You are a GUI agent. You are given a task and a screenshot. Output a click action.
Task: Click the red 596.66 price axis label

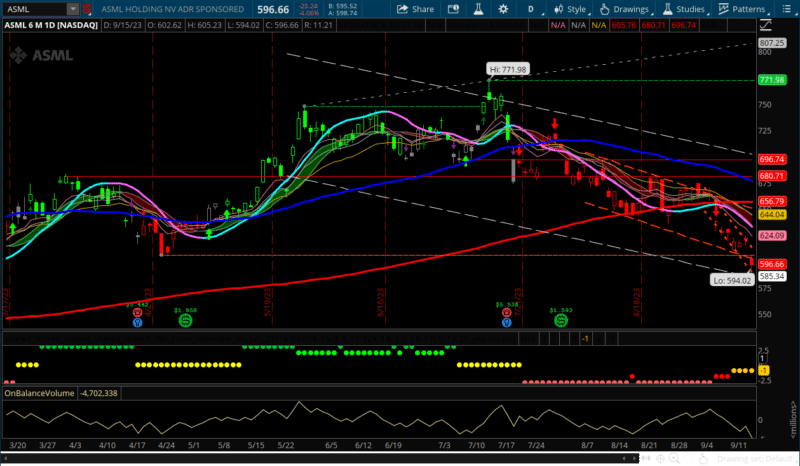coord(772,264)
